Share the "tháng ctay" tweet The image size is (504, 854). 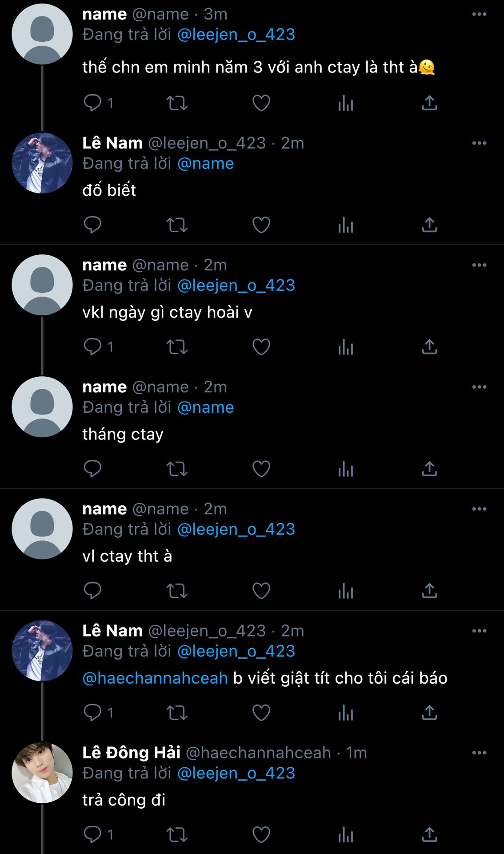[x=429, y=469]
